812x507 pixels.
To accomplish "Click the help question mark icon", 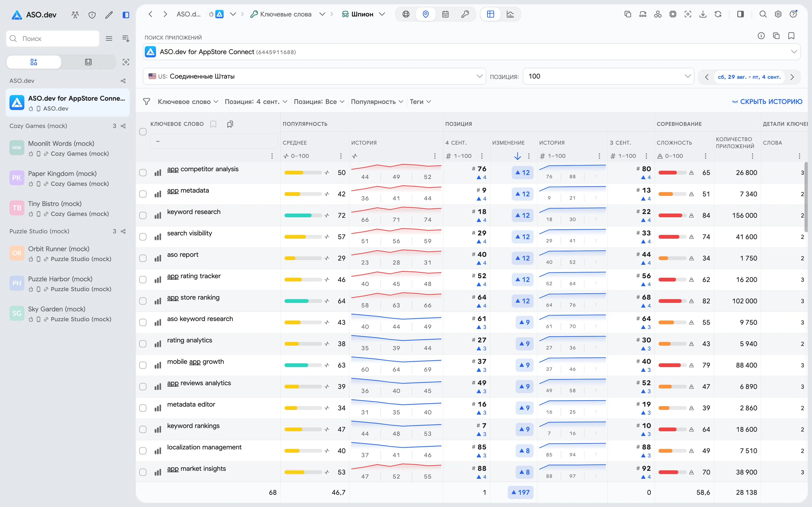I will point(793,14).
